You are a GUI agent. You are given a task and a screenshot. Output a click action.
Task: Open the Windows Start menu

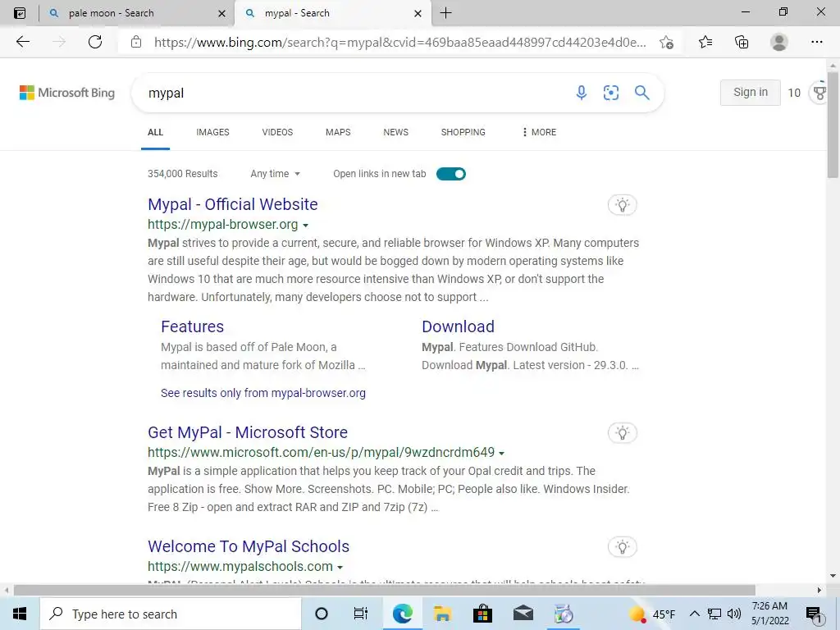(x=20, y=614)
